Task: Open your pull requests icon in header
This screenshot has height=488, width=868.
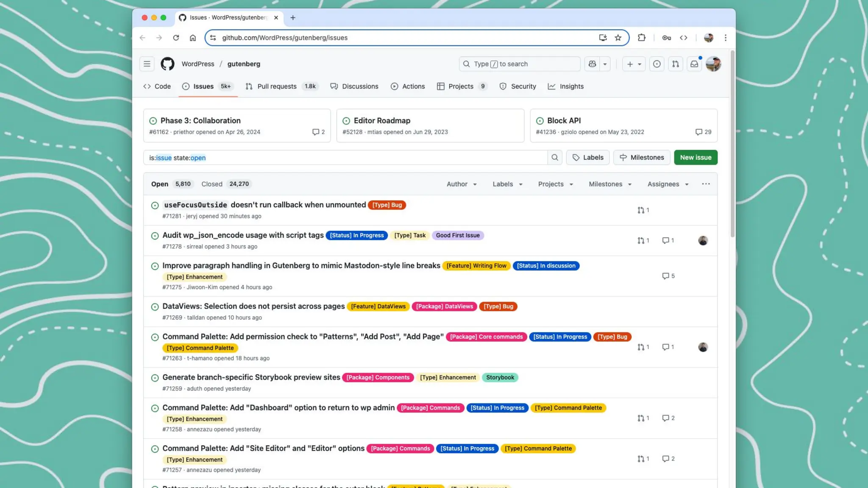Action: coord(676,64)
